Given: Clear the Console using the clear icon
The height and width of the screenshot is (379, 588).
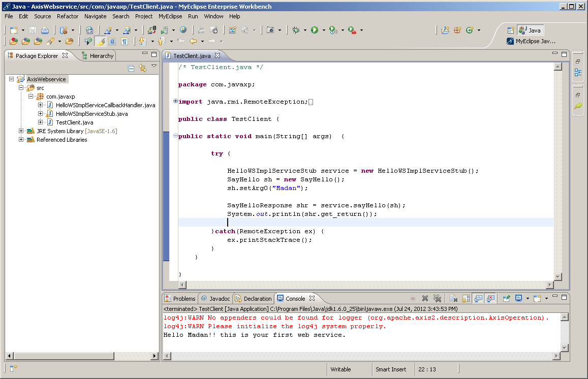Looking at the screenshot, I should (x=454, y=298).
